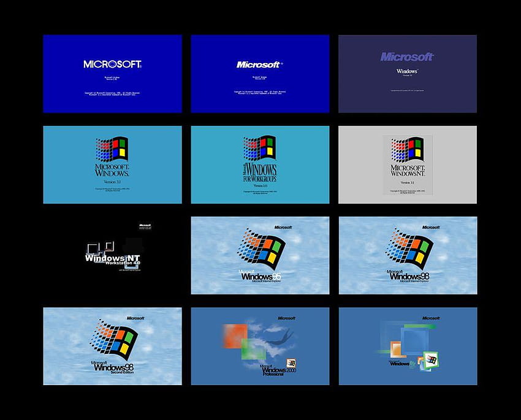
Task: Select the black Windows NT Workstation 4.0 splash
Action: [113, 255]
